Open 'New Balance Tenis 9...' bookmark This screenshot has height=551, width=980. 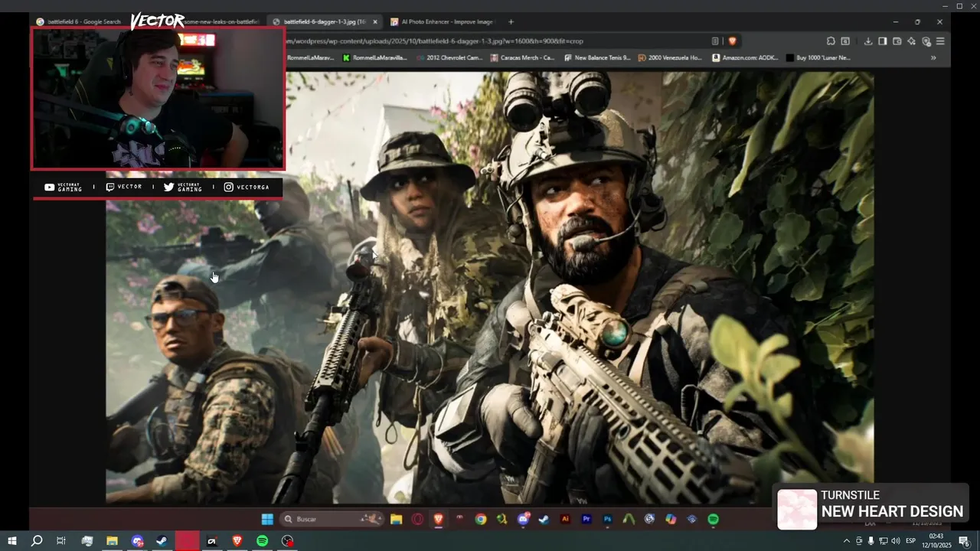pos(597,57)
